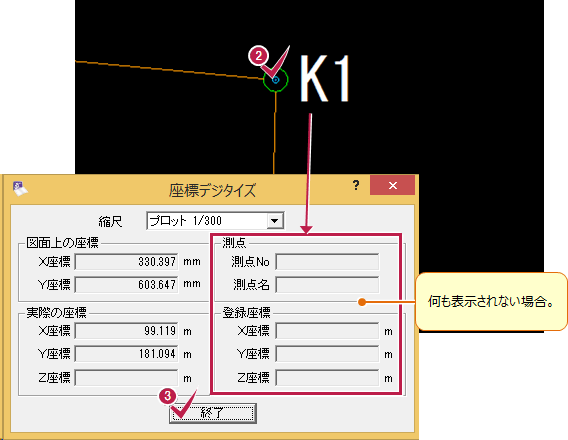568x440 pixels.
Task: Click the green circled survey point marker
Action: tap(276, 80)
